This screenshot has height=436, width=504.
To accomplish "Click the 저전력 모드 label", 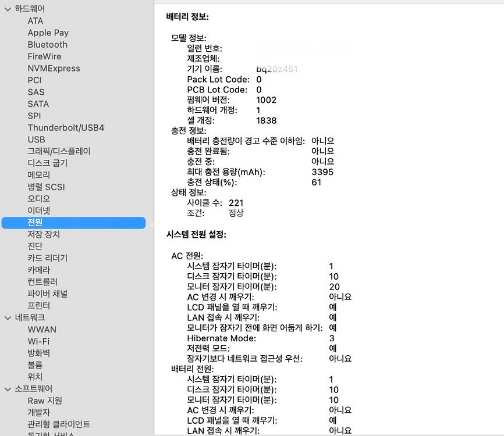I will click(x=208, y=348).
